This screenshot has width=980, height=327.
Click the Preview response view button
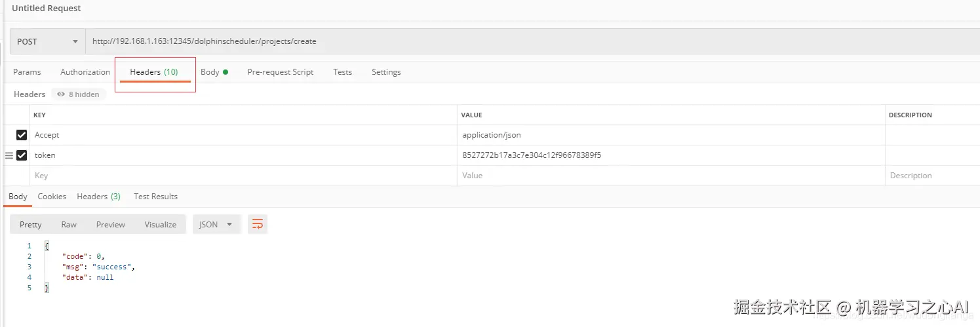click(x=110, y=224)
